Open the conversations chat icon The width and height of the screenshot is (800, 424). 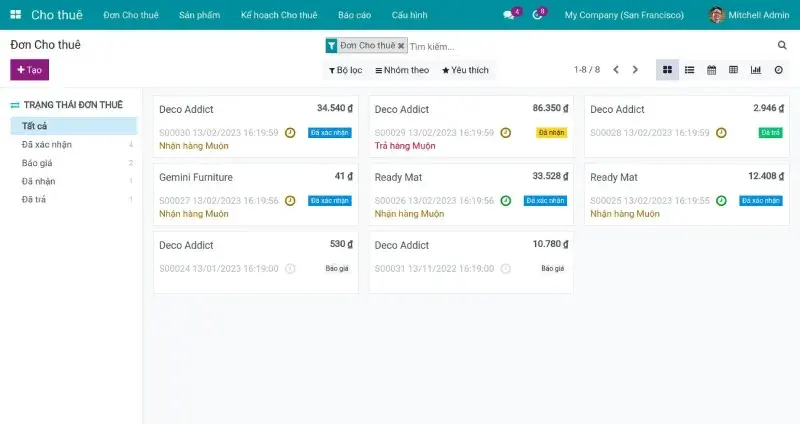pos(509,15)
